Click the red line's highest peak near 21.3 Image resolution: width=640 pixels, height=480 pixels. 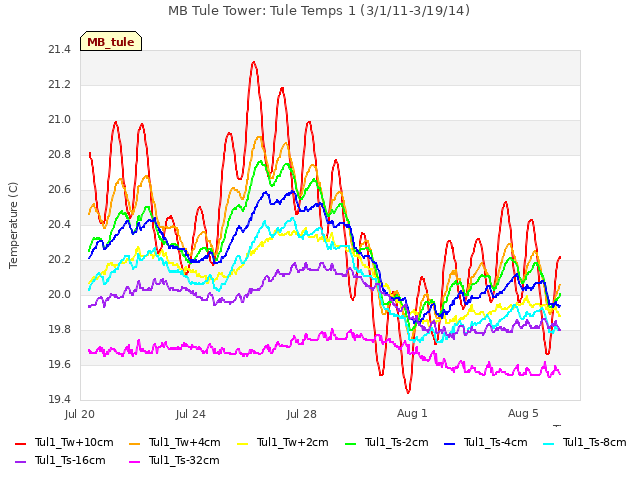(x=254, y=62)
